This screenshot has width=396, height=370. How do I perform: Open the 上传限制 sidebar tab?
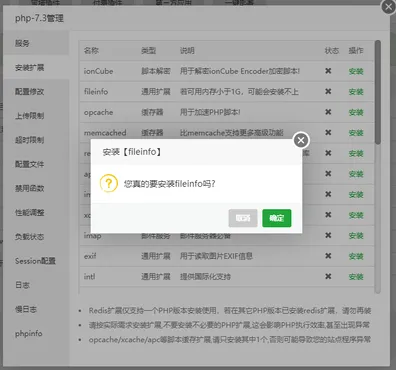36,116
